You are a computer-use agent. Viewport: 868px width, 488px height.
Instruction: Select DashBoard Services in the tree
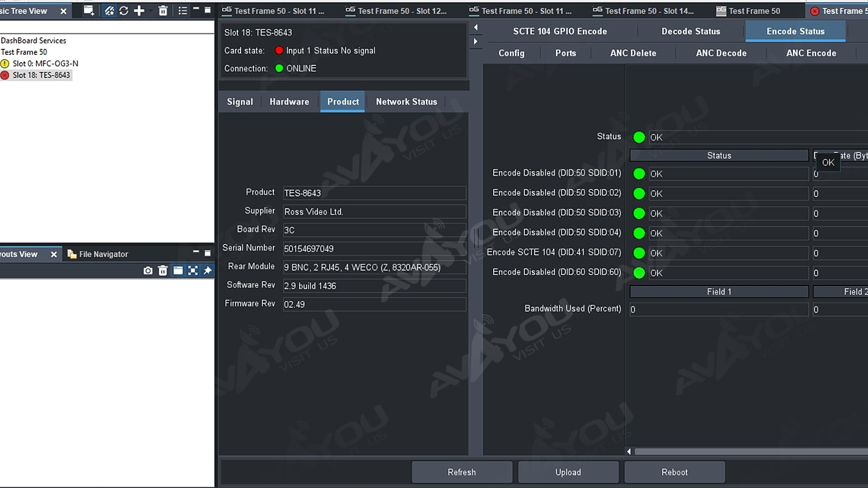pyautogui.click(x=34, y=40)
